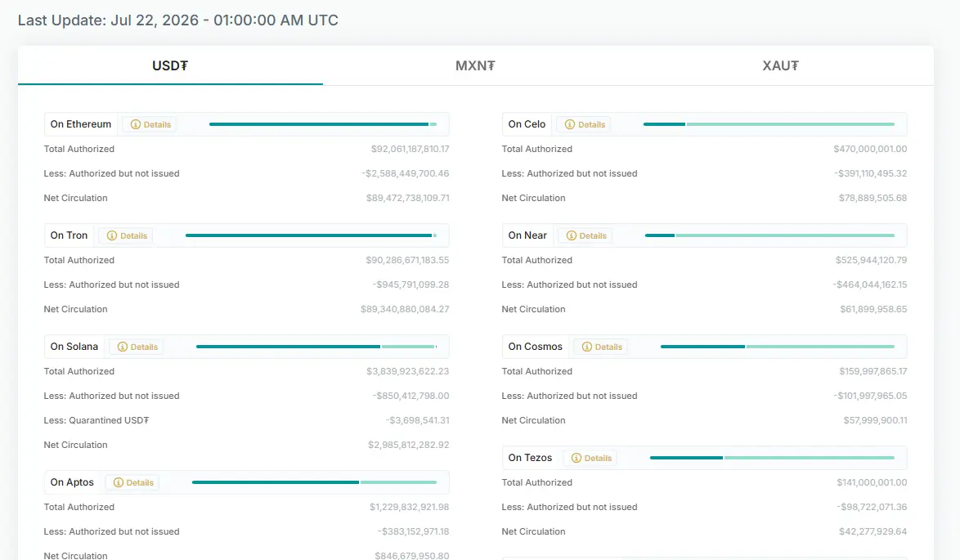Select Tron value -$945,791,099.28
This screenshot has width=960, height=560.
410,285
